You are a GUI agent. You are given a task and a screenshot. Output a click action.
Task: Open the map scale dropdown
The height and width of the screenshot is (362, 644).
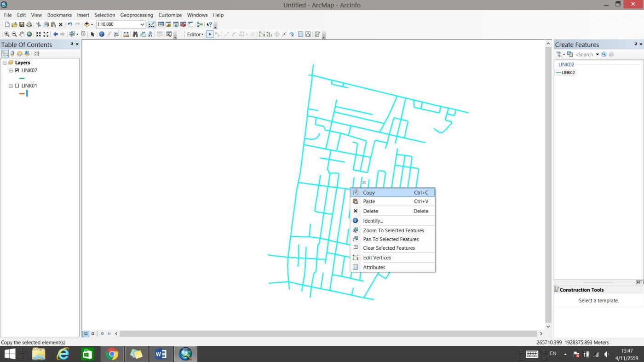point(142,24)
